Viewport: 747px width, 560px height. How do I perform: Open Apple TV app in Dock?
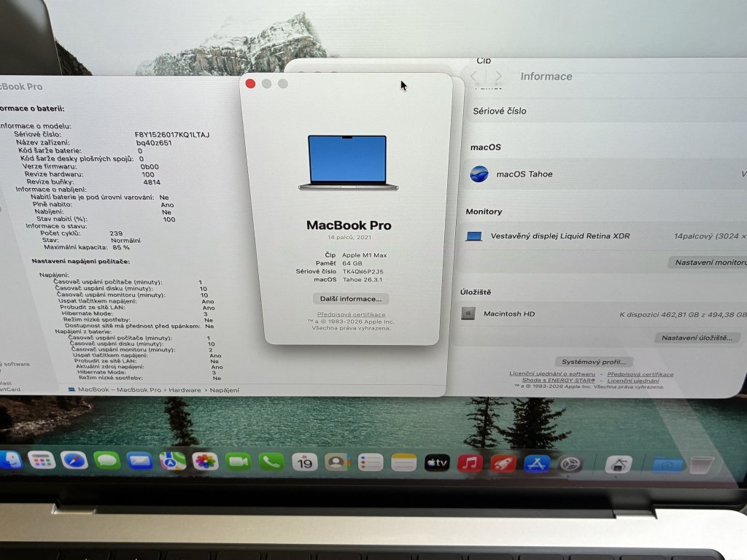[437, 462]
